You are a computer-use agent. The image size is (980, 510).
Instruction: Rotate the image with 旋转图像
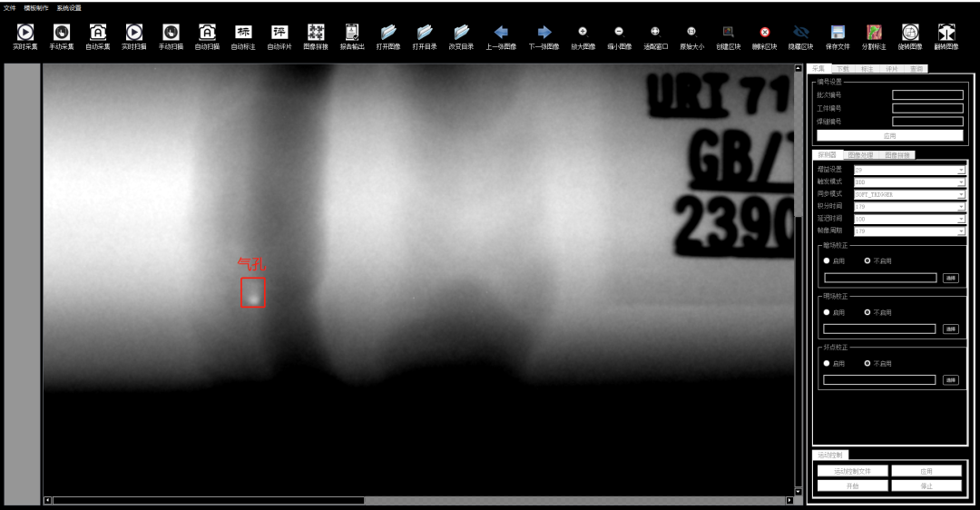click(x=910, y=34)
